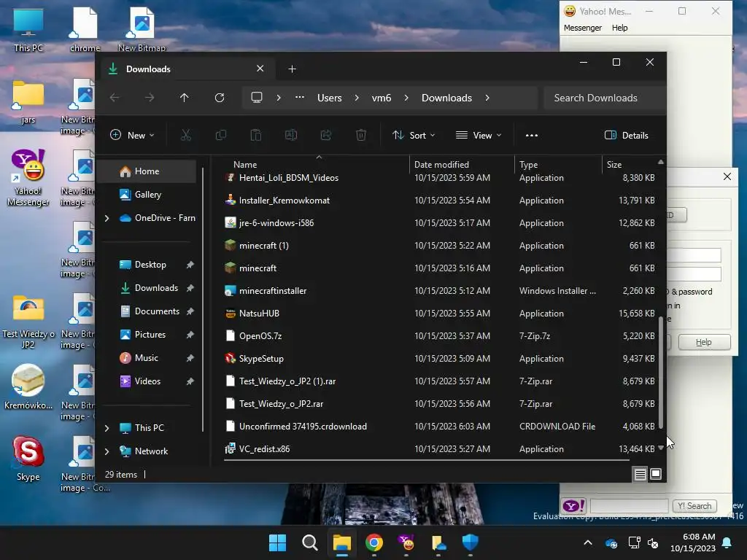Toggle the Details pane
This screenshot has width=747, height=560.
coord(627,135)
